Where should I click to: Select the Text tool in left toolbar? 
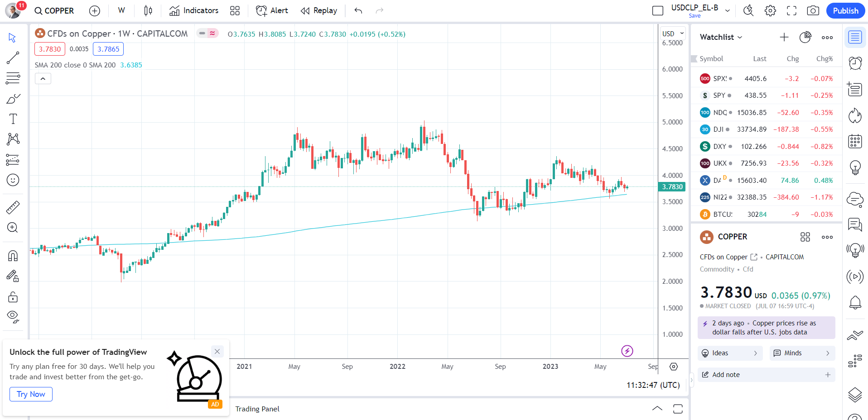pos(13,119)
